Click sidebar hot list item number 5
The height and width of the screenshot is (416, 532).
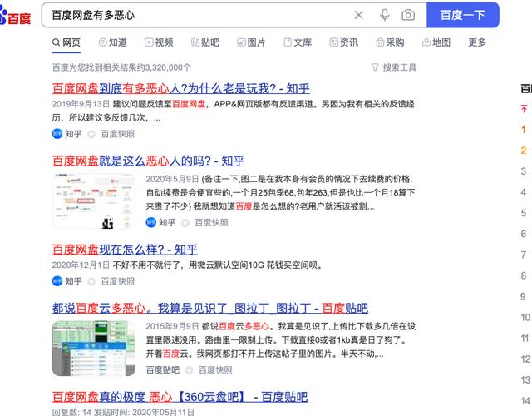click(524, 213)
